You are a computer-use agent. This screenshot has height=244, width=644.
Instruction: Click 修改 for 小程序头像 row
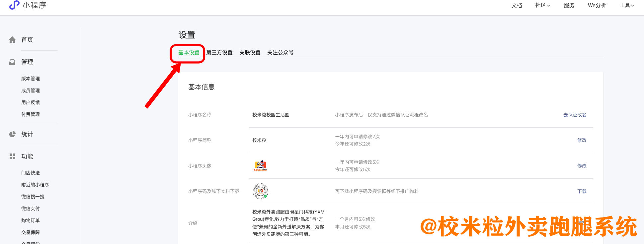[582, 166]
